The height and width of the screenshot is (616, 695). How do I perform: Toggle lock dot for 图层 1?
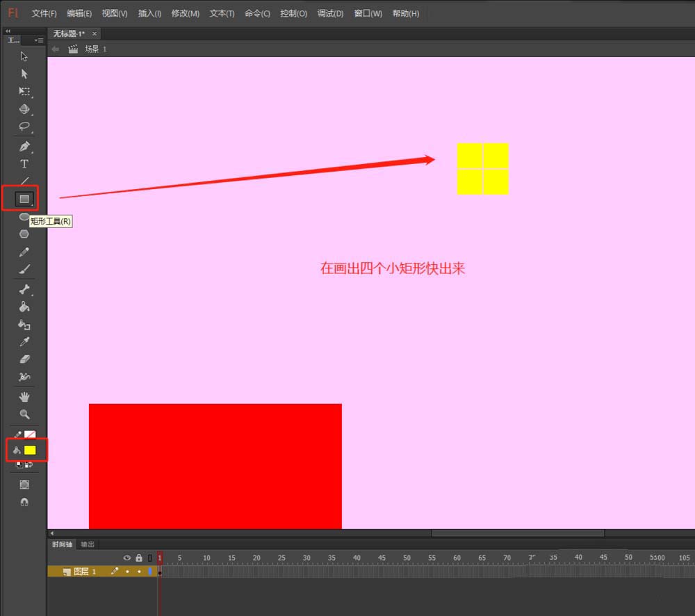click(138, 572)
